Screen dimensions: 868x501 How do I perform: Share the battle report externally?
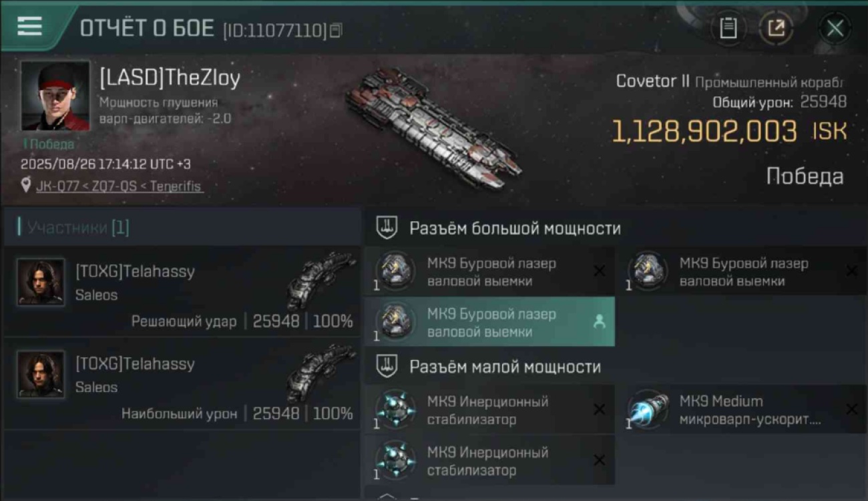click(776, 28)
